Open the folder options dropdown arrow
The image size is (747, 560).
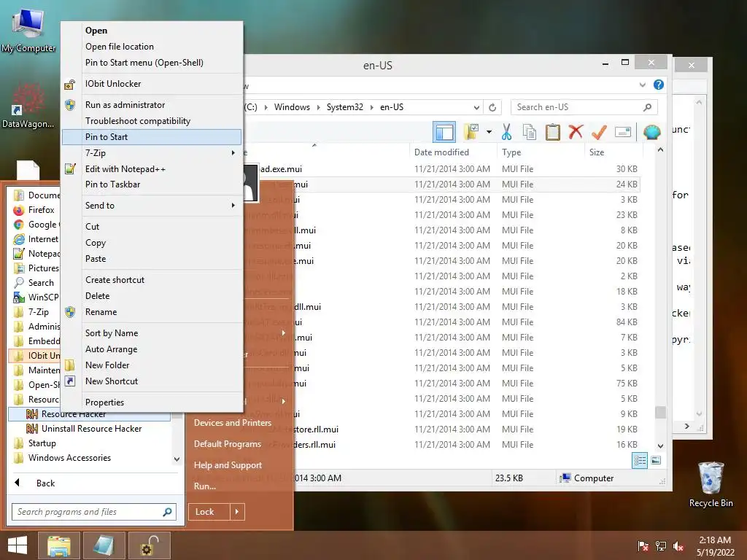(x=489, y=132)
